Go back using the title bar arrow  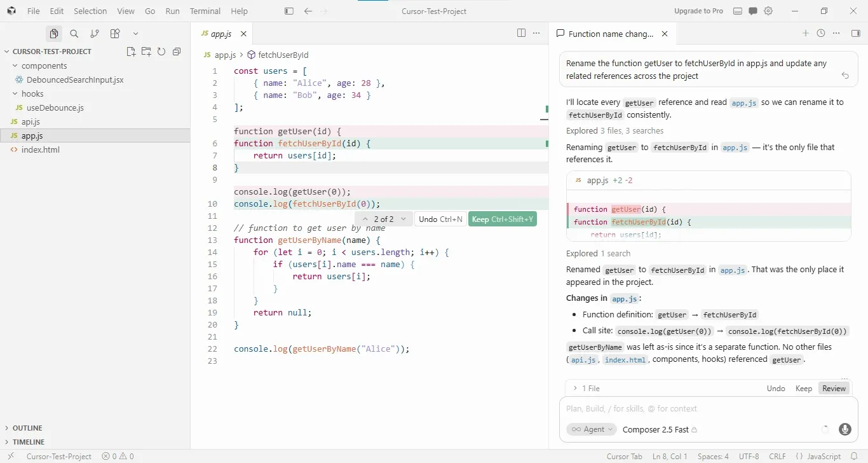pyautogui.click(x=308, y=11)
